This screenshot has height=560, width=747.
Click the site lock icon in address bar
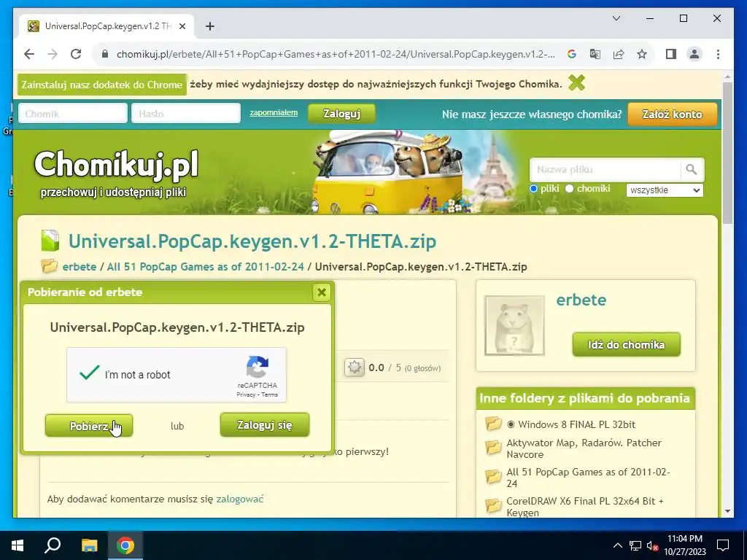point(105,54)
